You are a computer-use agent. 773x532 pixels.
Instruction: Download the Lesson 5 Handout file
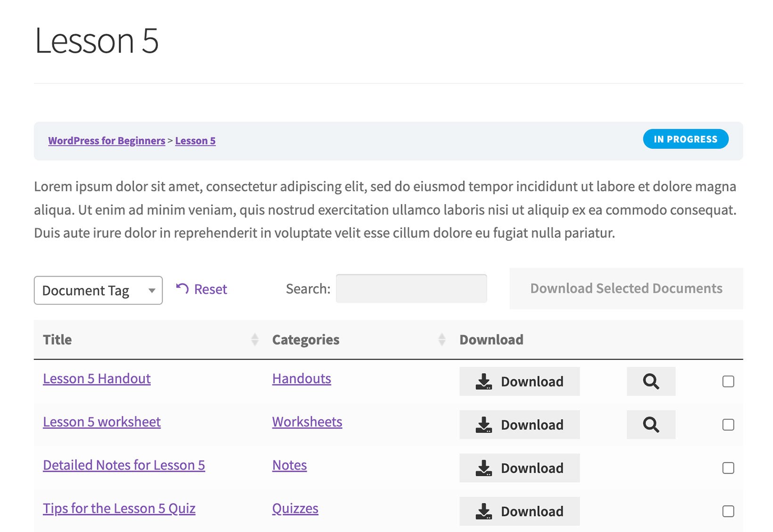click(519, 381)
